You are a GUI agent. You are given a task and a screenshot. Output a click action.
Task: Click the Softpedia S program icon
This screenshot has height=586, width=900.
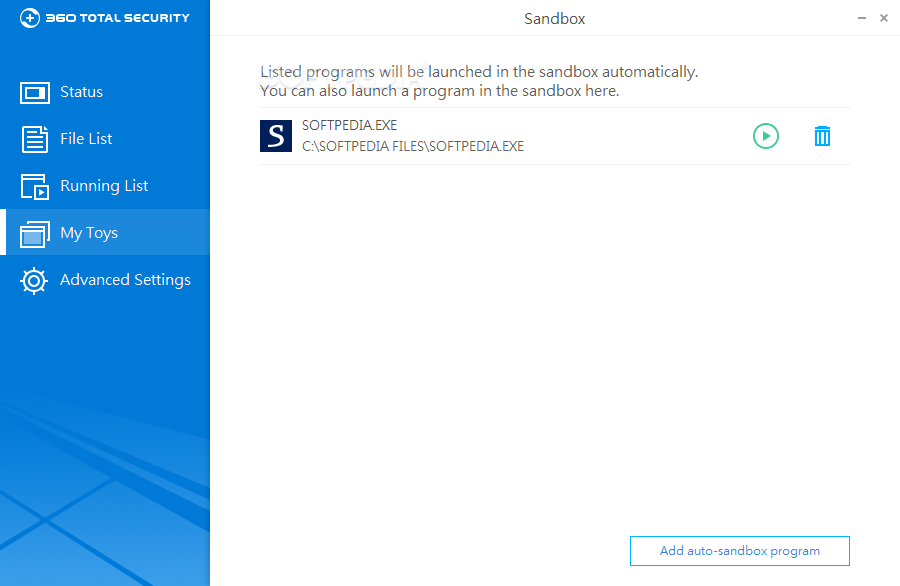276,136
